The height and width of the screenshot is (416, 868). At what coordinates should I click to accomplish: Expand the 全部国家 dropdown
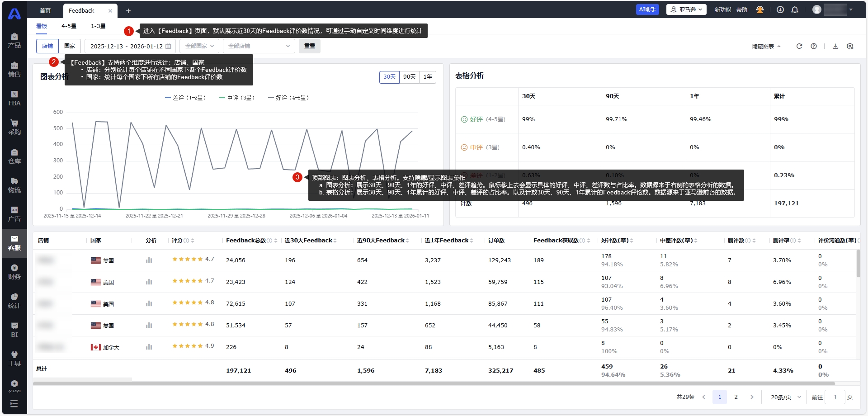point(199,46)
